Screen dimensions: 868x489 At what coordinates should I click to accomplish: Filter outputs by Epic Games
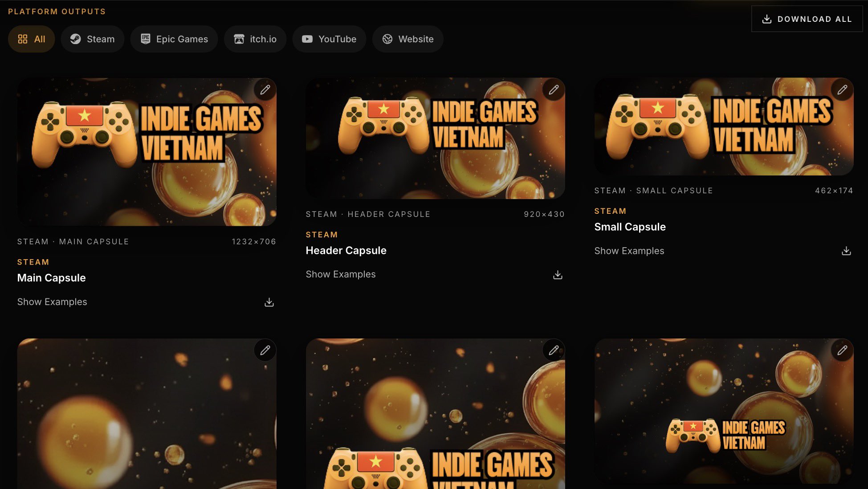pyautogui.click(x=174, y=39)
